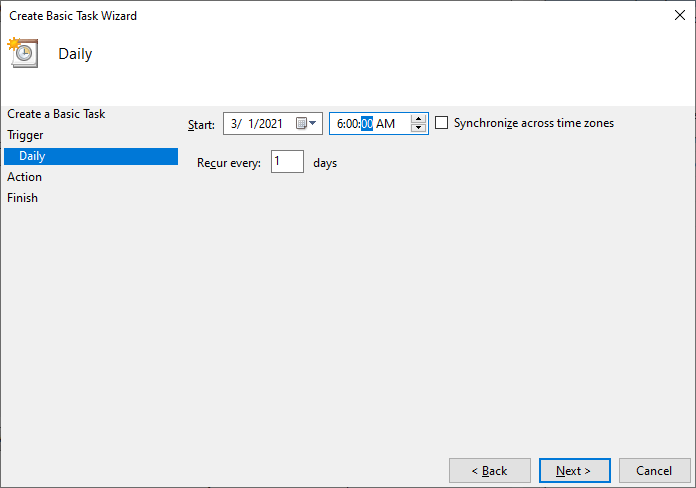
Task: Go to the Trigger step in the sidebar
Action: [x=25, y=135]
